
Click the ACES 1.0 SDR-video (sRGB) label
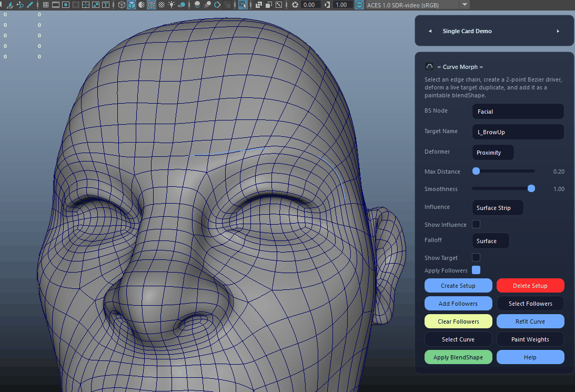click(x=402, y=5)
